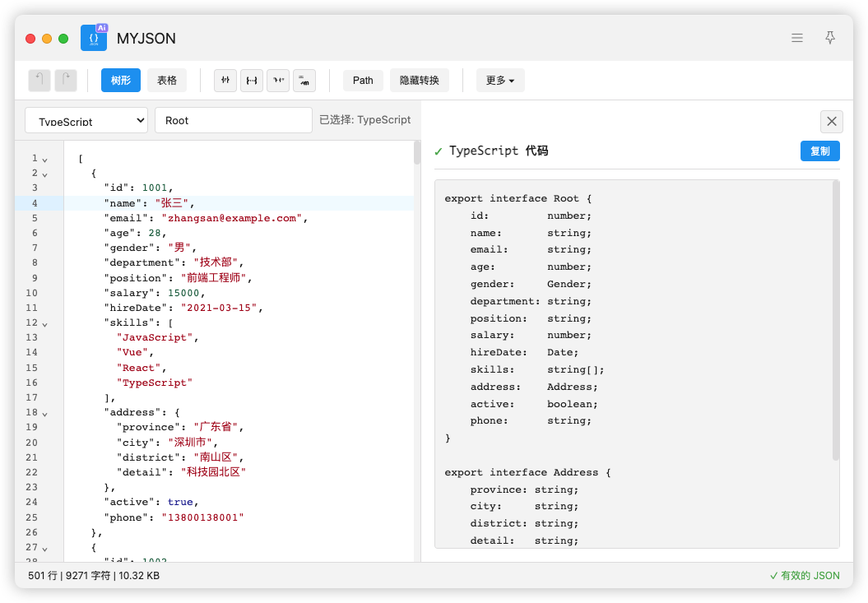Viewport: 868px width, 603px height.
Task: Click the Root name input field
Action: click(233, 120)
